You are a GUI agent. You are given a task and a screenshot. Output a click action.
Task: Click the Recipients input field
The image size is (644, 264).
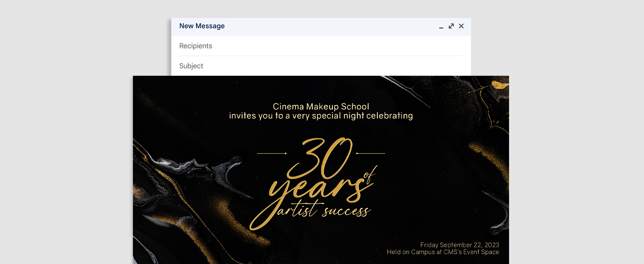(x=321, y=46)
